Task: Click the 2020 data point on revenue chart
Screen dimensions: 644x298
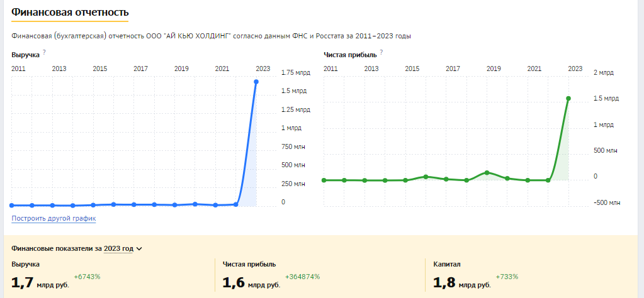Action: [195, 204]
